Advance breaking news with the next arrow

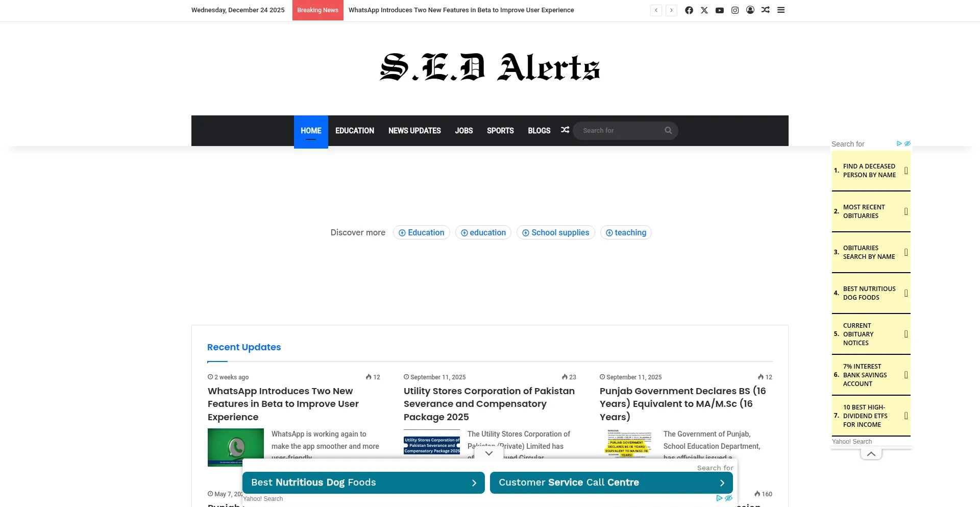coord(671,10)
